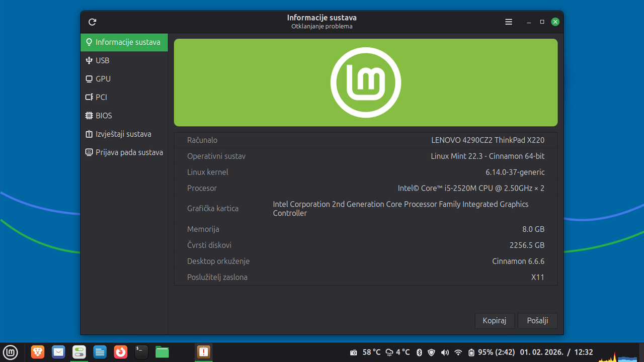Screen dimensions: 644x362
Task: Click the Intel Corporation graphics card description
Action: click(x=400, y=209)
